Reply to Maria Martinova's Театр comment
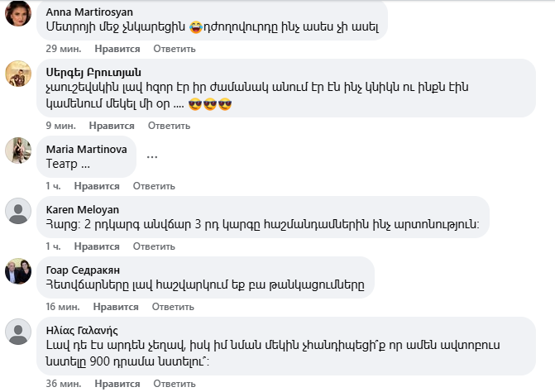Viewport: 555px width, 392px height. (154, 185)
